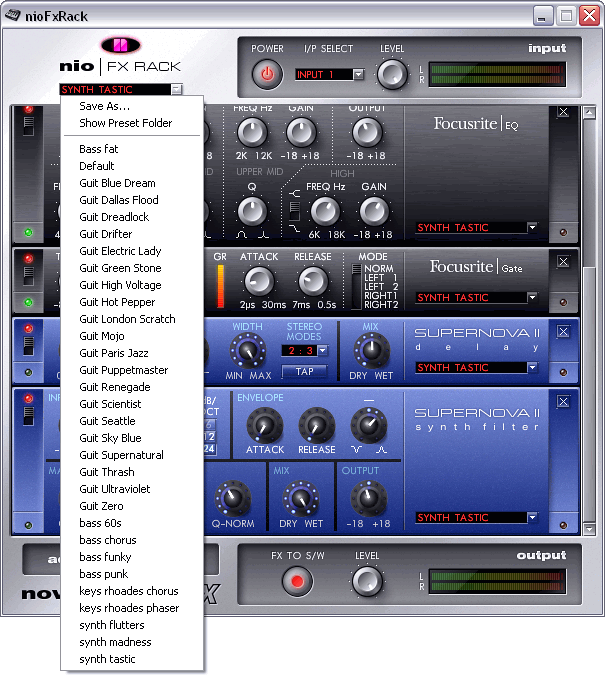Image resolution: width=605 pixels, height=680 pixels.
Task: Open the INPUT 1 source dropdown
Action: [358, 75]
